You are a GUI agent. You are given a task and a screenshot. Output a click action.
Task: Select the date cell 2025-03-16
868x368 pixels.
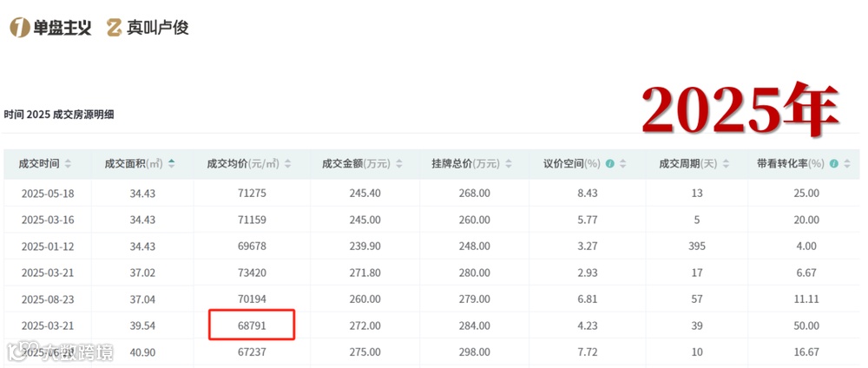click(48, 220)
